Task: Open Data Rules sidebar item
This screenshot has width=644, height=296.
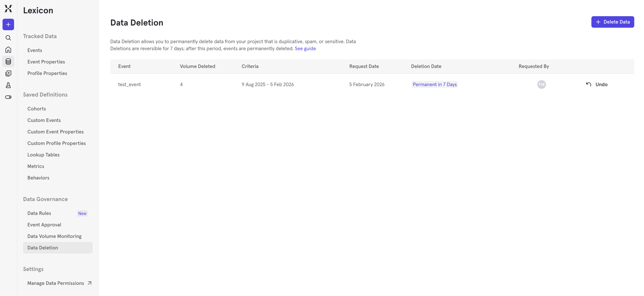Action: click(x=39, y=213)
